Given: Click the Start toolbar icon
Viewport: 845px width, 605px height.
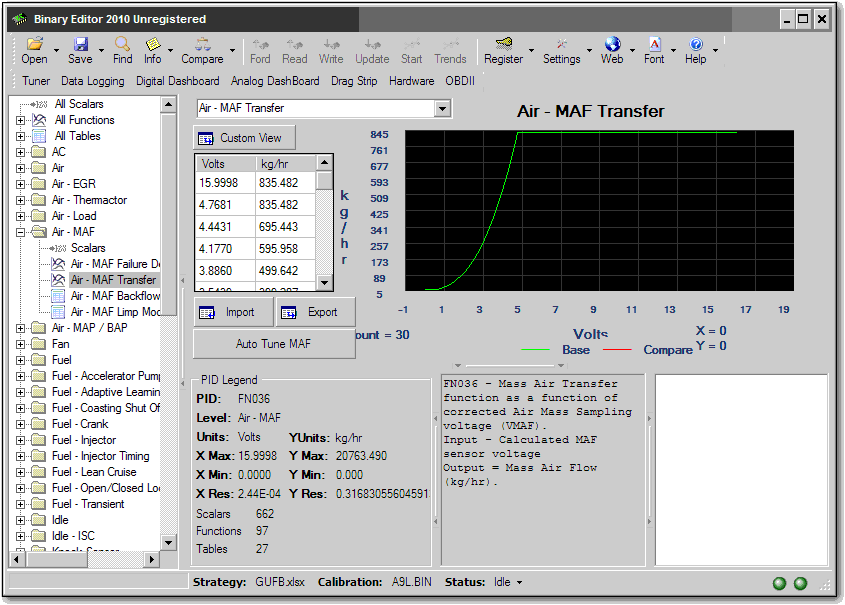Looking at the screenshot, I should [x=412, y=44].
